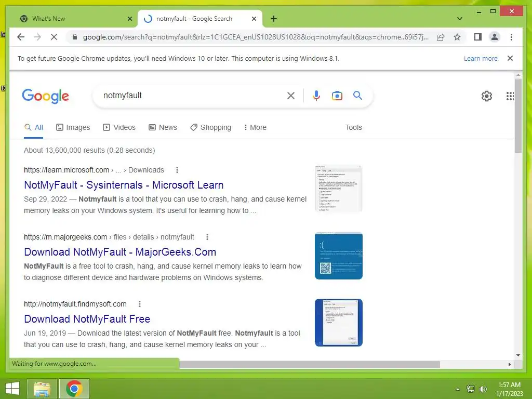Switch to News results
The image size is (532, 399).
[x=163, y=128]
